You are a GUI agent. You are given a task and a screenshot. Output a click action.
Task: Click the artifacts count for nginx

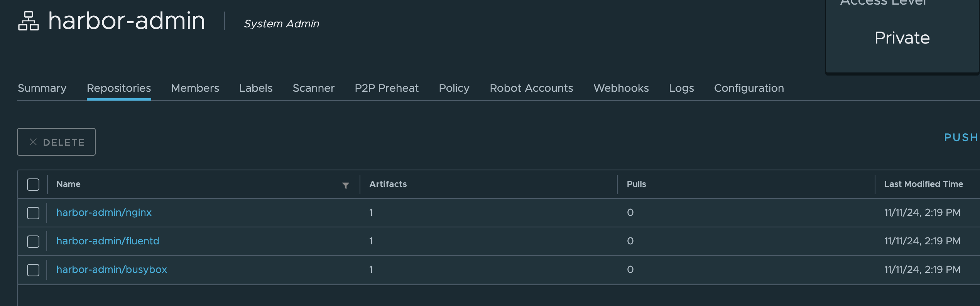pos(371,212)
